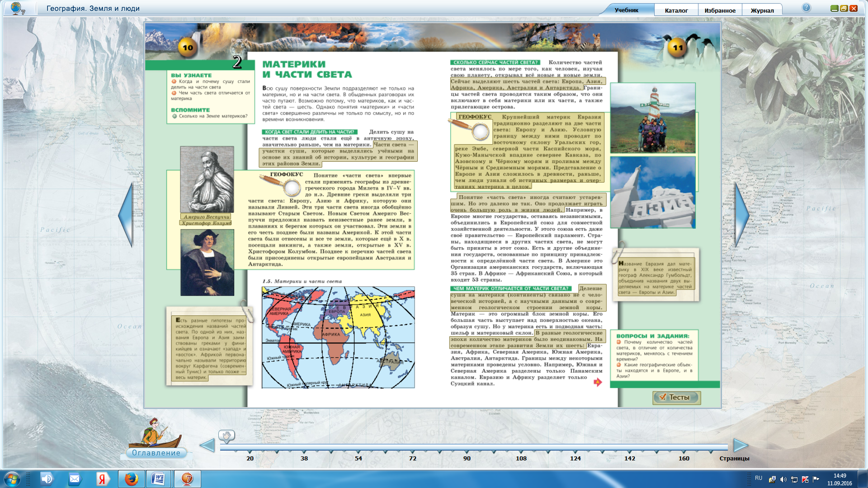Open the photo of people at monument
This screenshot has height=488, width=868.
[x=653, y=118]
